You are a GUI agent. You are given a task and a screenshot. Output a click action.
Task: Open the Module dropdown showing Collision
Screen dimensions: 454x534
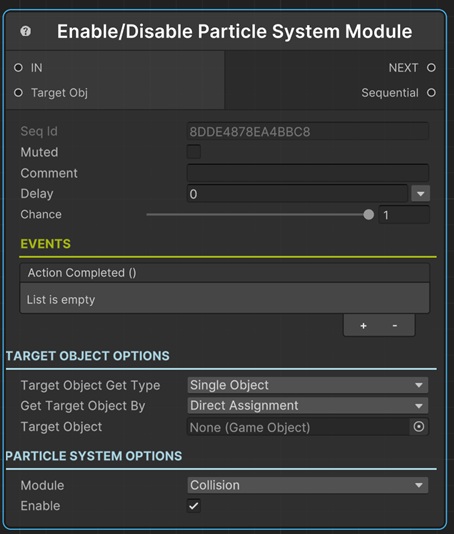click(x=308, y=485)
